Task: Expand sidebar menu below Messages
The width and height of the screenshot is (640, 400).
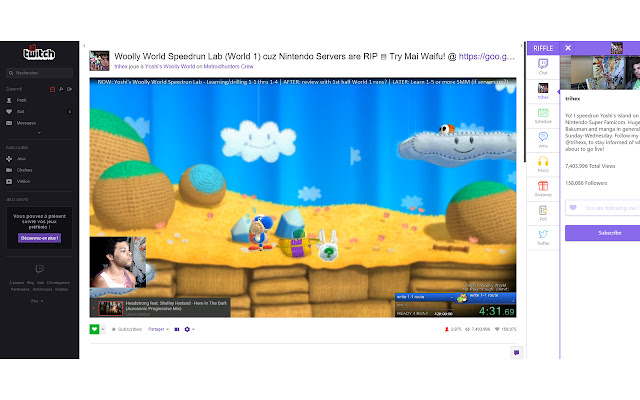Action: [39, 133]
